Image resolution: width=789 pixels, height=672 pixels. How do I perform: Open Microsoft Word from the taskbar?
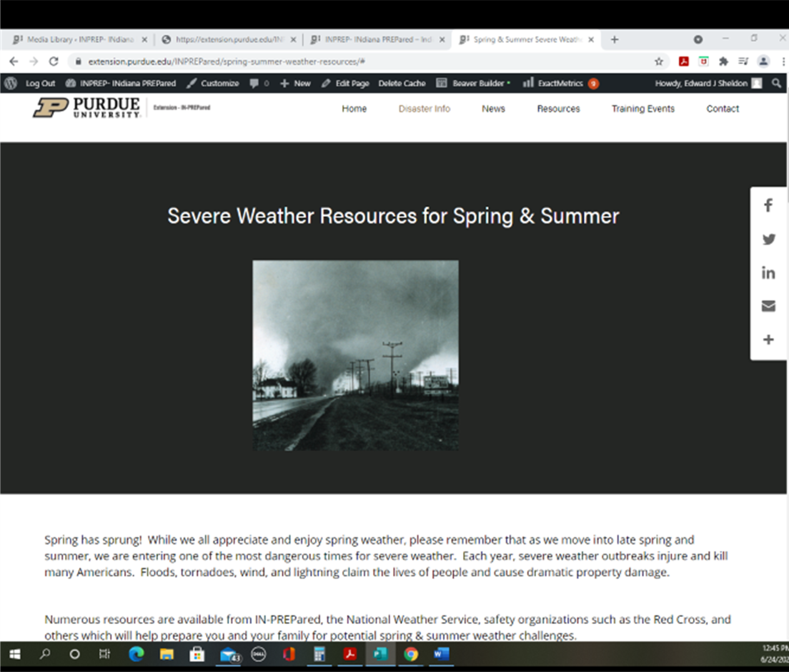pos(441,654)
